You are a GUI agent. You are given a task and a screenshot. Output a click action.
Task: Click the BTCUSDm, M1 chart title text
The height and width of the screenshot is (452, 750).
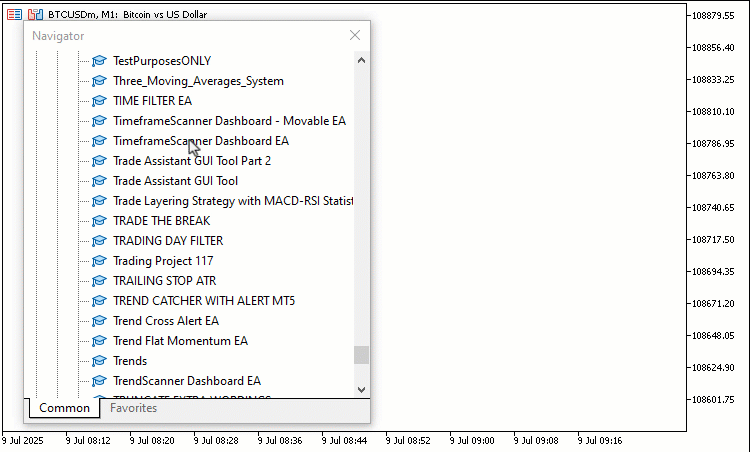pos(128,15)
